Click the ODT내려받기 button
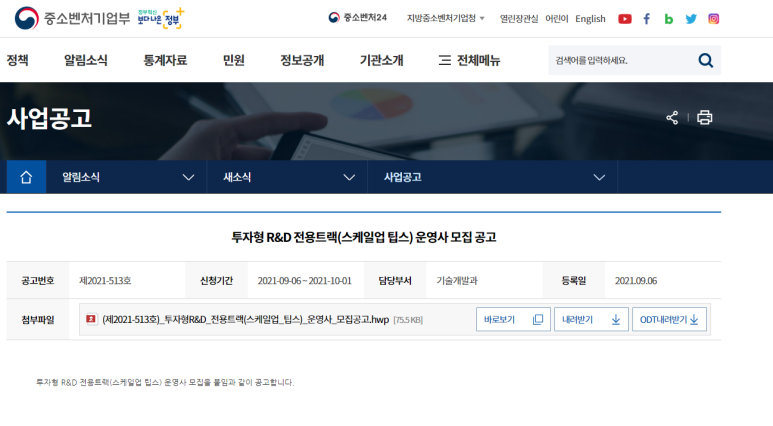The image size is (773, 426). (669, 320)
